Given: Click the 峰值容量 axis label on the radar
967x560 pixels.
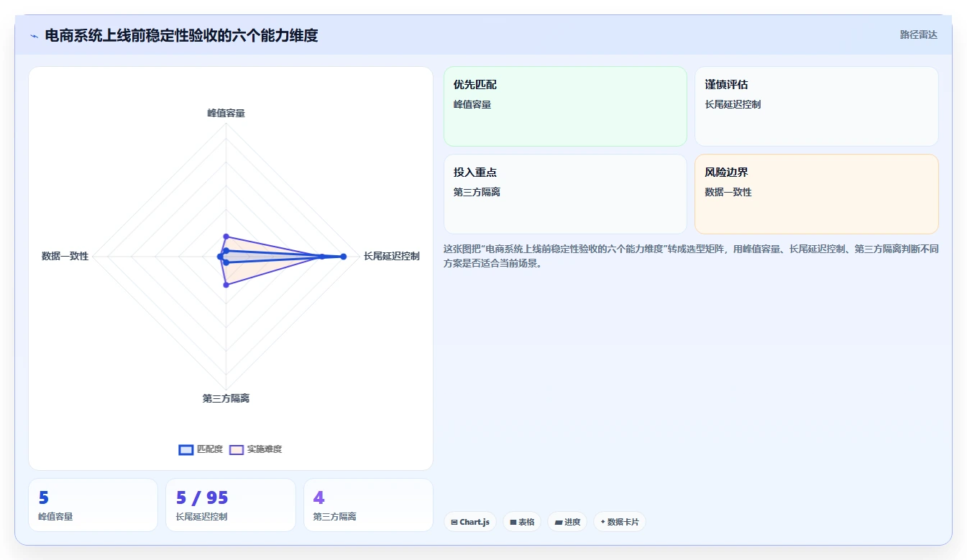Looking at the screenshot, I should (226, 113).
